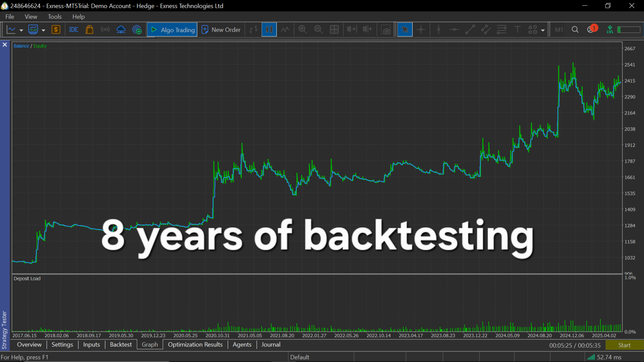644x362 pixels.
Task: Open the VPS cloud hosting icon
Action: pos(121,29)
